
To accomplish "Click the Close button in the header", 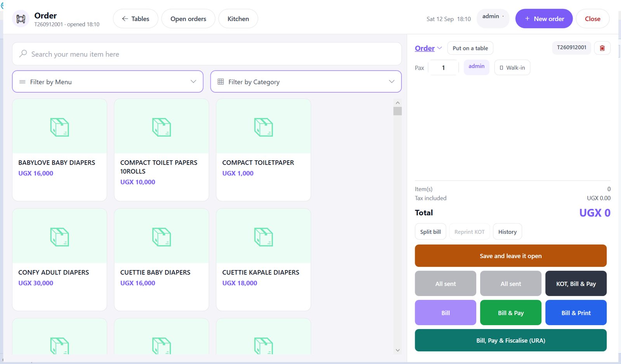I will click(593, 19).
